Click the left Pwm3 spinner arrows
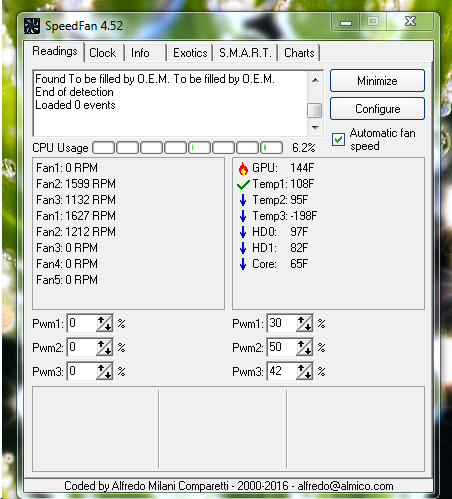This screenshot has height=499, width=452. coord(104,371)
